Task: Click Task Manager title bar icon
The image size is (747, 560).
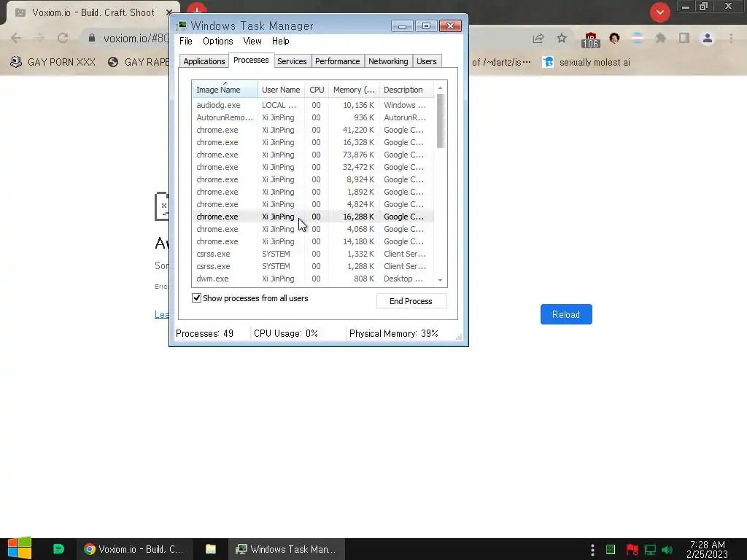Action: pos(182,26)
